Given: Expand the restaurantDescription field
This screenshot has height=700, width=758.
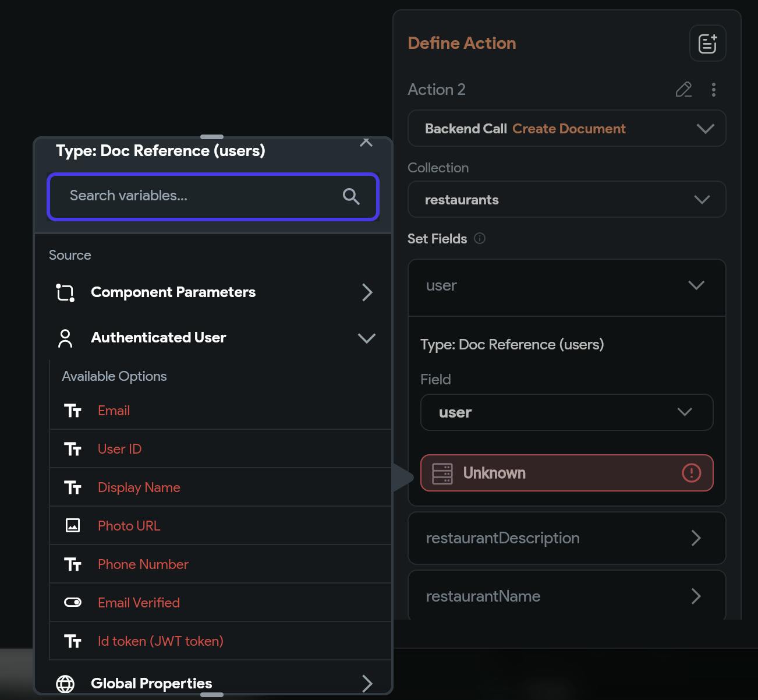Looking at the screenshot, I should click(x=567, y=538).
